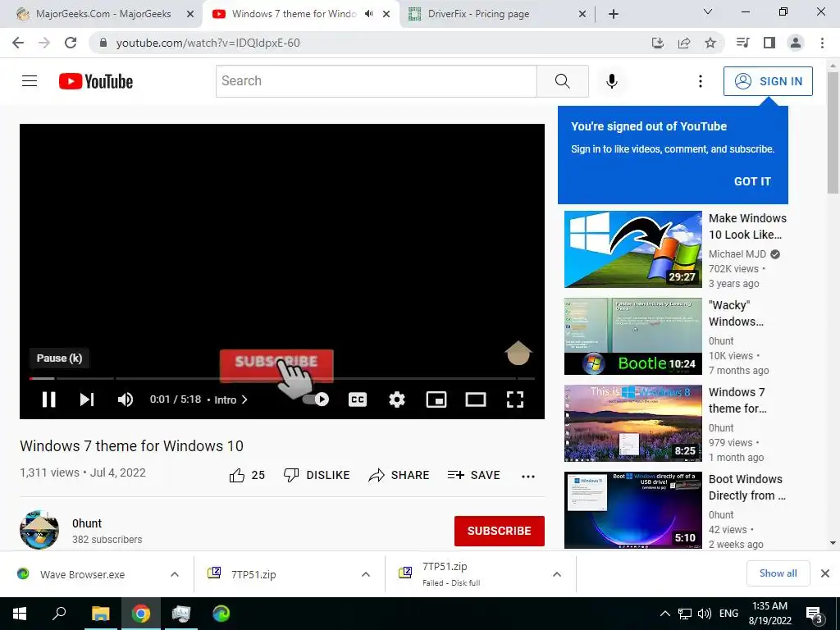Focus the YouTube Search field

(376, 81)
